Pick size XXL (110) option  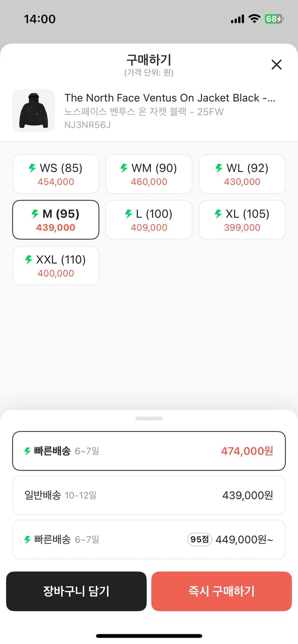tap(56, 265)
